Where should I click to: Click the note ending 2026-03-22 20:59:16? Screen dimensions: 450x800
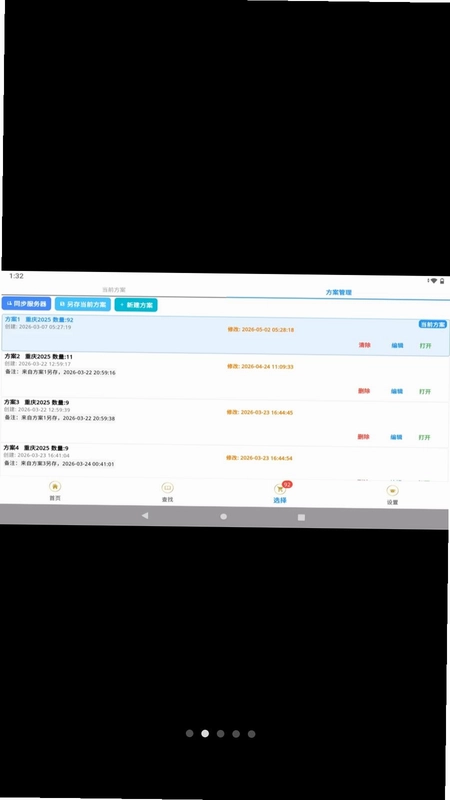[60, 372]
